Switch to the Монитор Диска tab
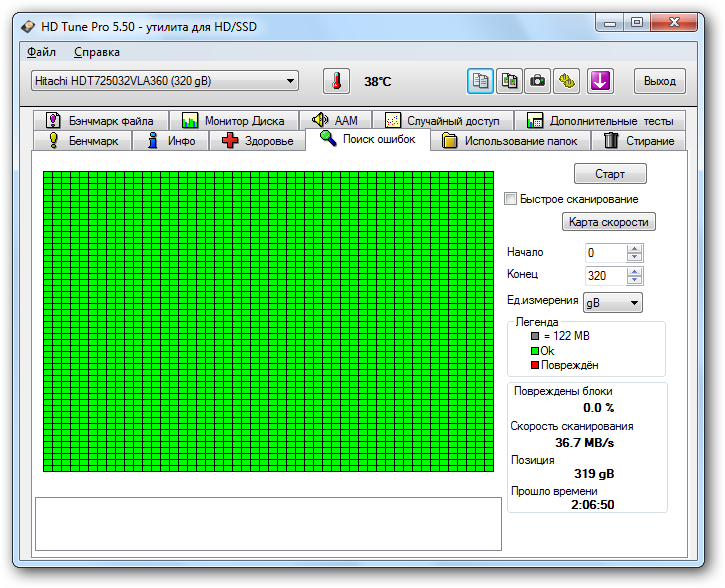The width and height of the screenshot is (725, 588). (x=233, y=121)
